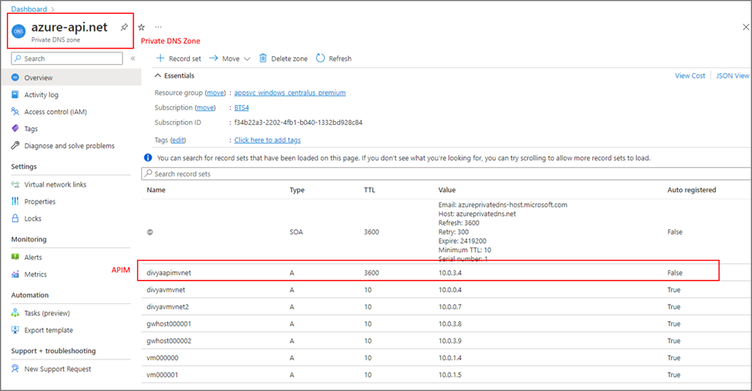Select the vm000001 record
Screen dimensions: 752x391
click(162, 375)
